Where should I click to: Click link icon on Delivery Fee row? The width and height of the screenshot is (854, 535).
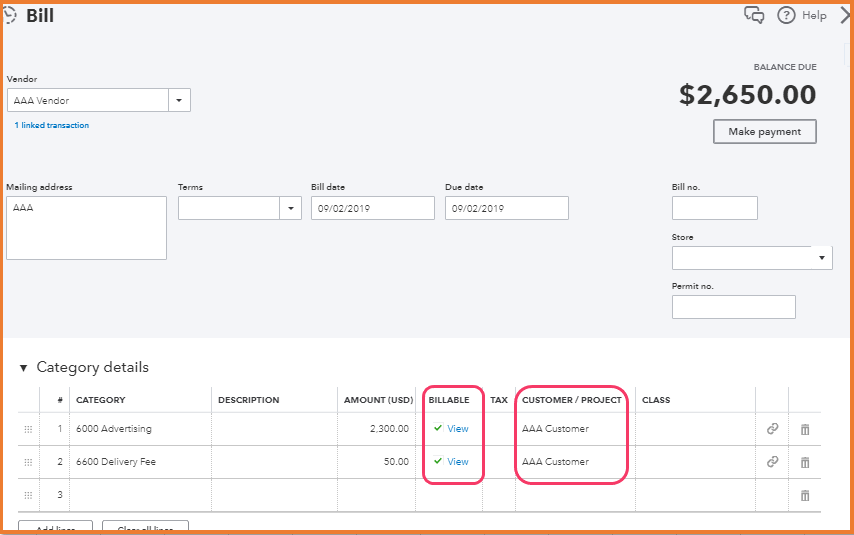click(x=772, y=462)
